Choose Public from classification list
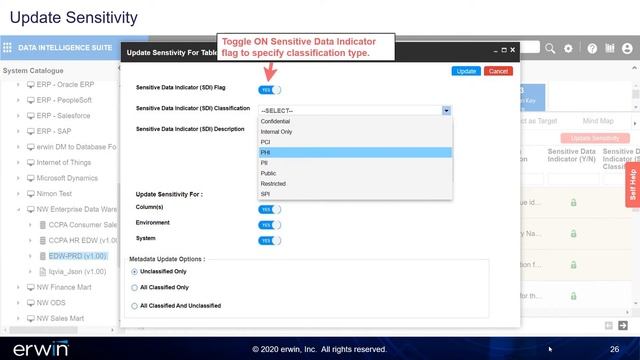The image size is (640, 360). click(x=355, y=173)
